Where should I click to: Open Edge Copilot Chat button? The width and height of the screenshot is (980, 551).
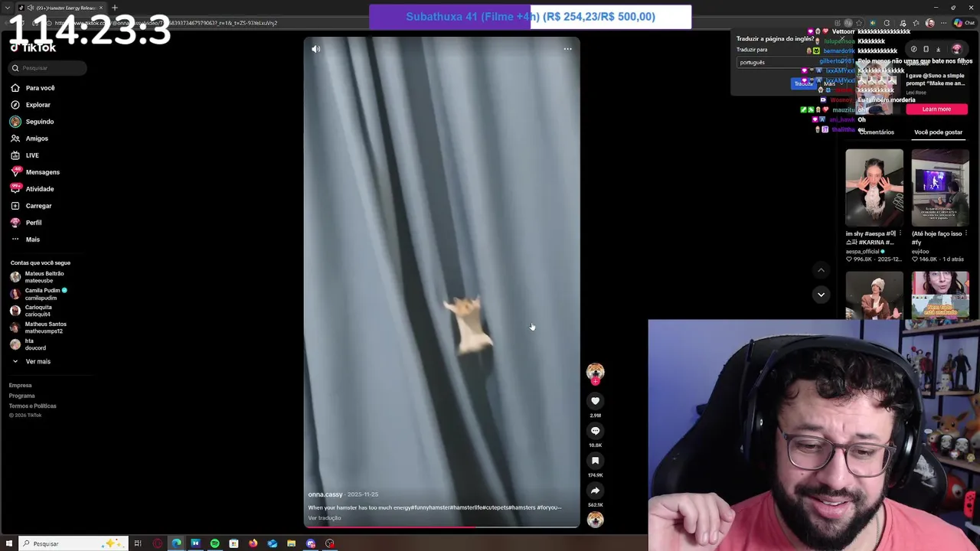tap(964, 23)
